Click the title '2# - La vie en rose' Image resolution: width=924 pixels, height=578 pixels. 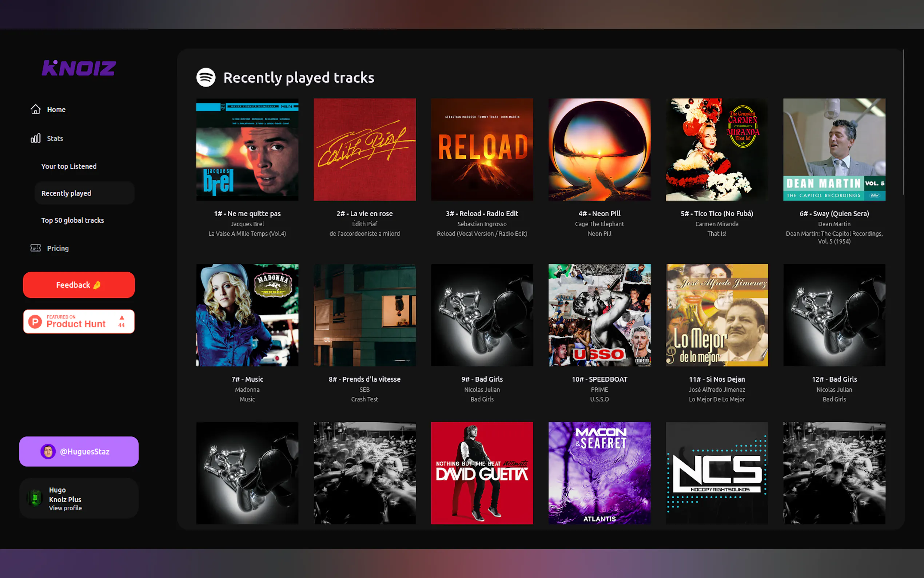[365, 214]
